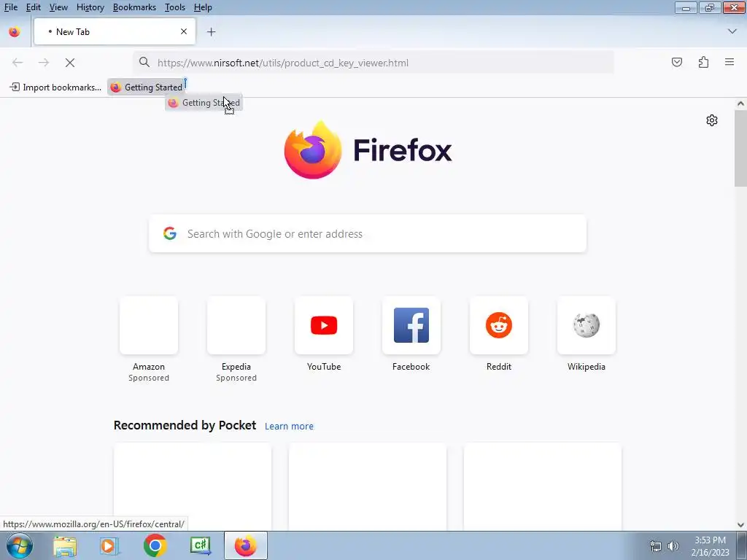This screenshot has height=560, width=747.
Task: Click the third Pocket story card
Action: tap(542, 486)
